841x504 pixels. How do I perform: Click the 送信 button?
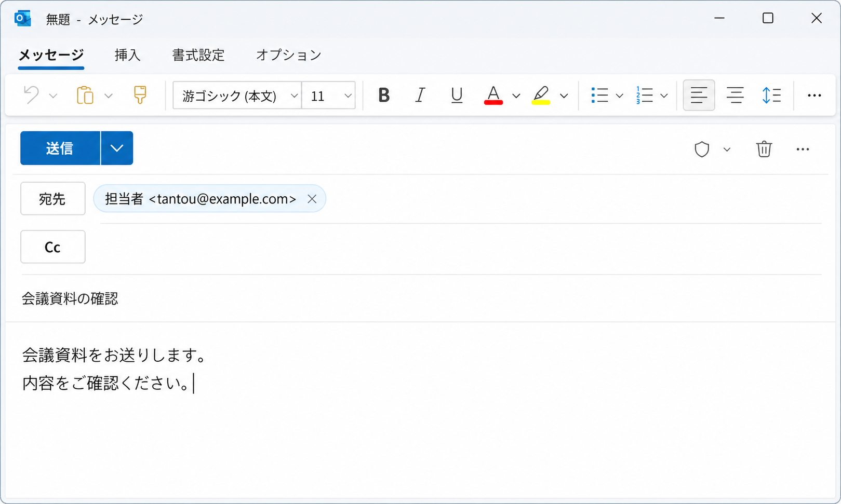[x=60, y=148]
